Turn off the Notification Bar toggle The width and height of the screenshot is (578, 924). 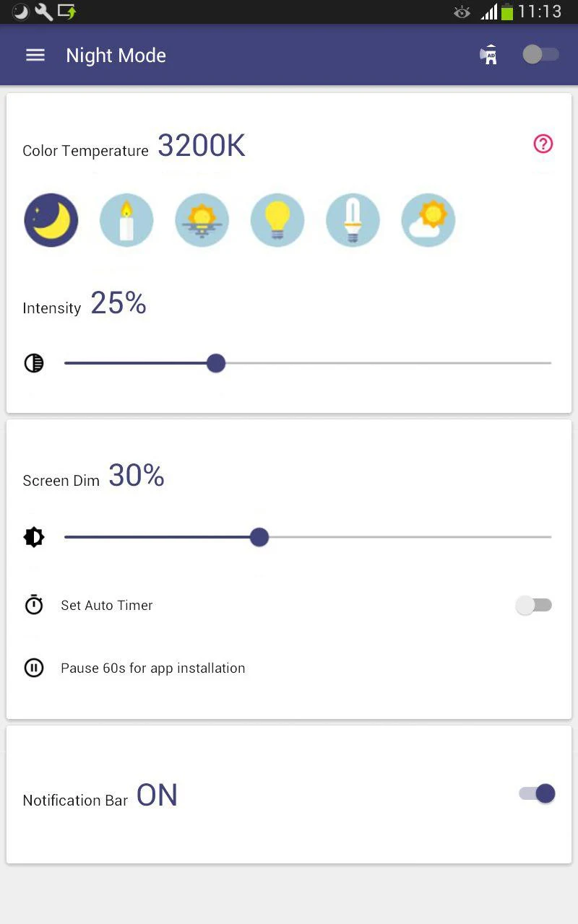coord(537,793)
